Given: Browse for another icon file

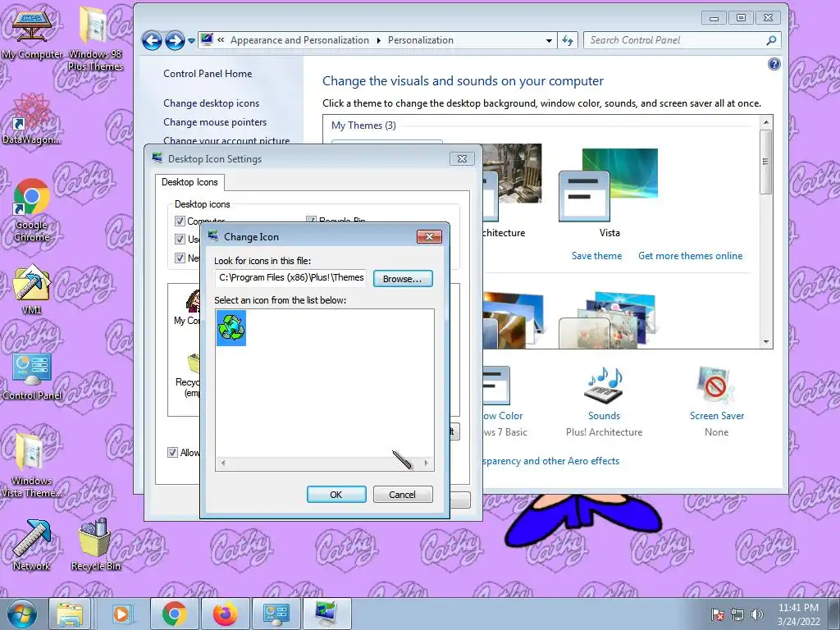Looking at the screenshot, I should coord(402,279).
